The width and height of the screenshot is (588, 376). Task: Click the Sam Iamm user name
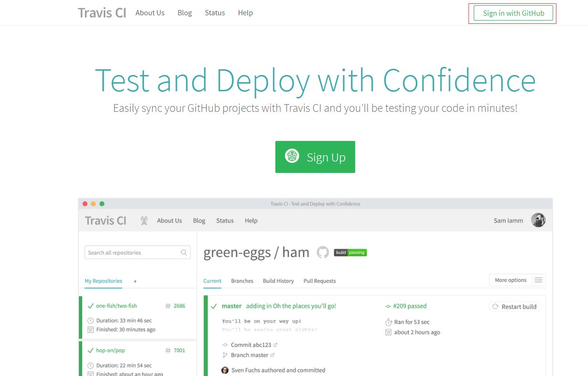(x=508, y=221)
